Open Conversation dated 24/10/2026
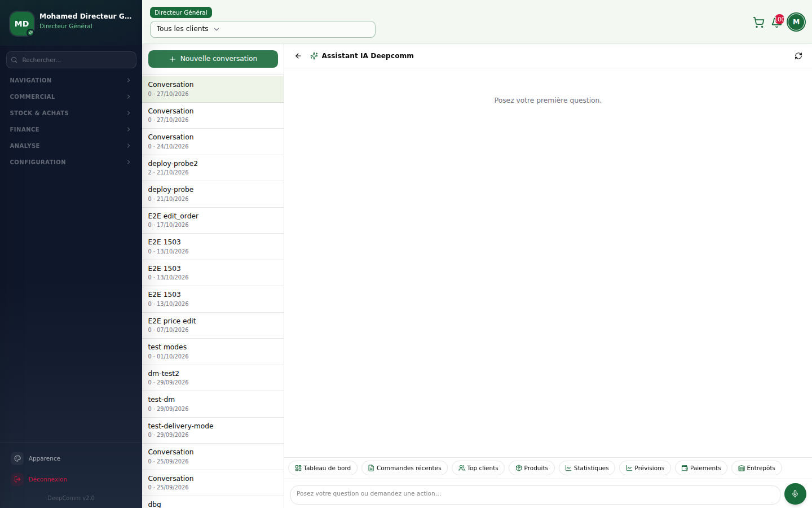Viewport: 812px width, 508px height. coord(213,142)
